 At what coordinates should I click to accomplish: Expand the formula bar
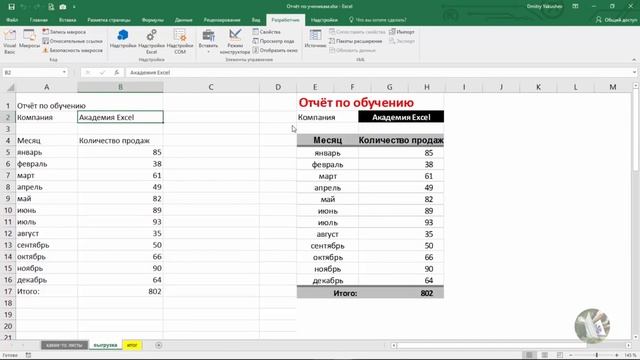click(634, 73)
